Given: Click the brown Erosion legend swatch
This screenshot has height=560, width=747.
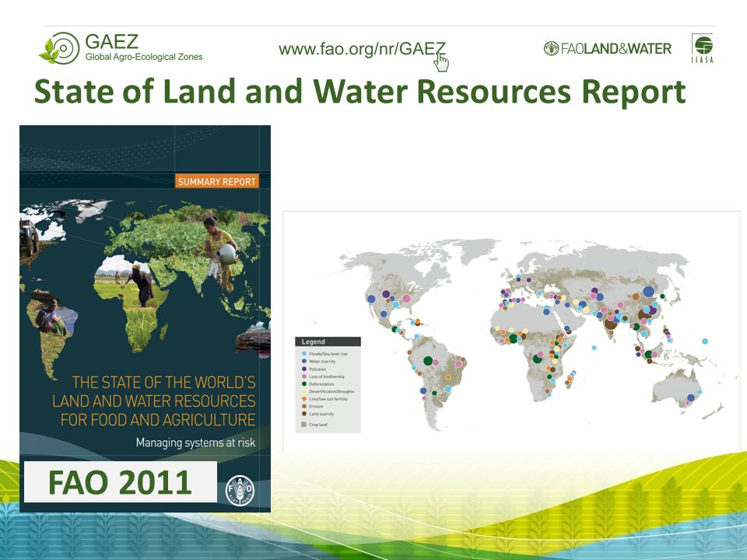Looking at the screenshot, I should (x=303, y=406).
